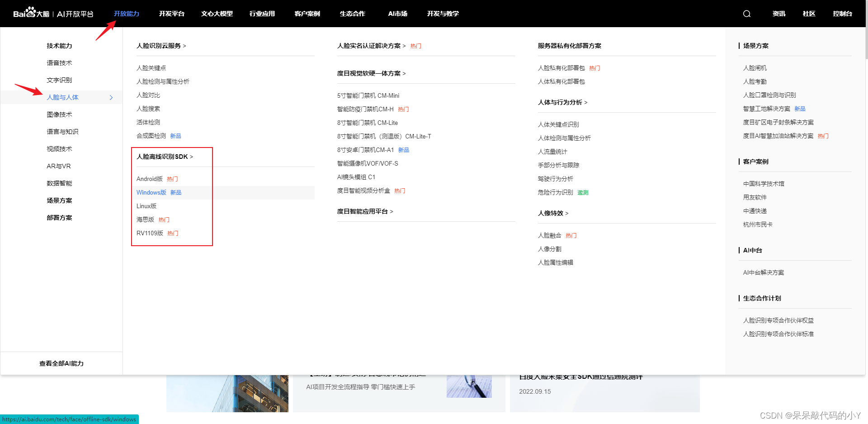Open the 控制台 console link

point(843,14)
